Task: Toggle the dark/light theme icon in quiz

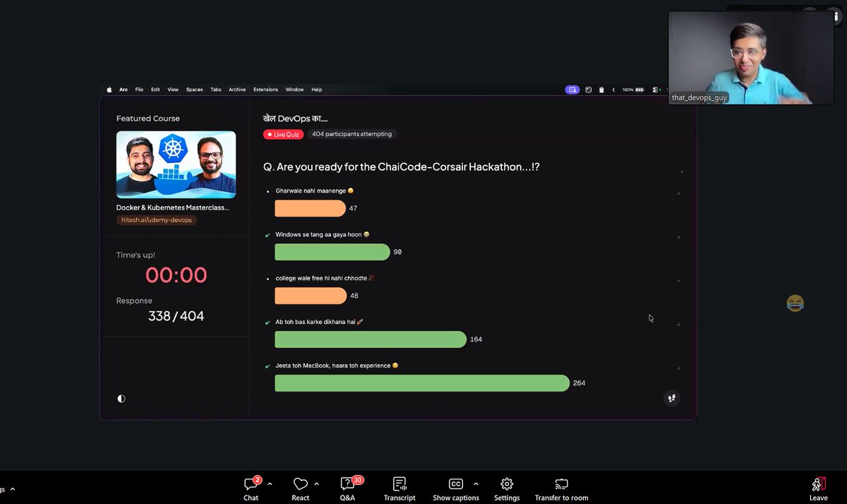Action: pos(121,398)
